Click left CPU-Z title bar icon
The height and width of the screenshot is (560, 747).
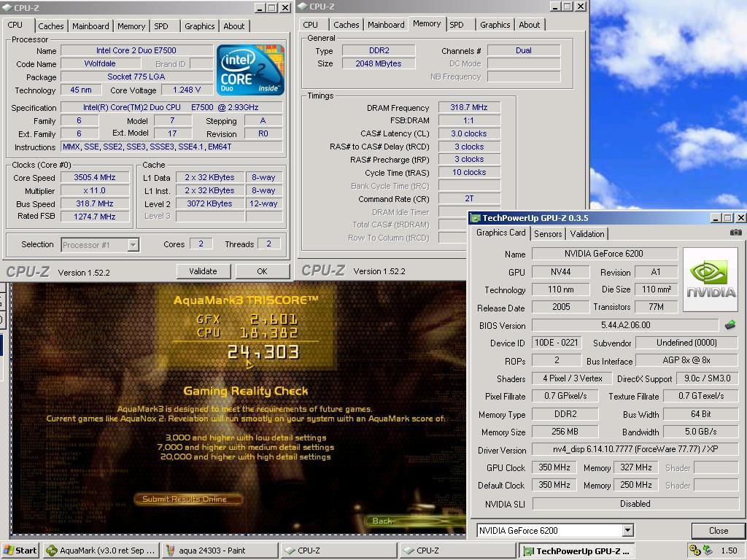7,7
